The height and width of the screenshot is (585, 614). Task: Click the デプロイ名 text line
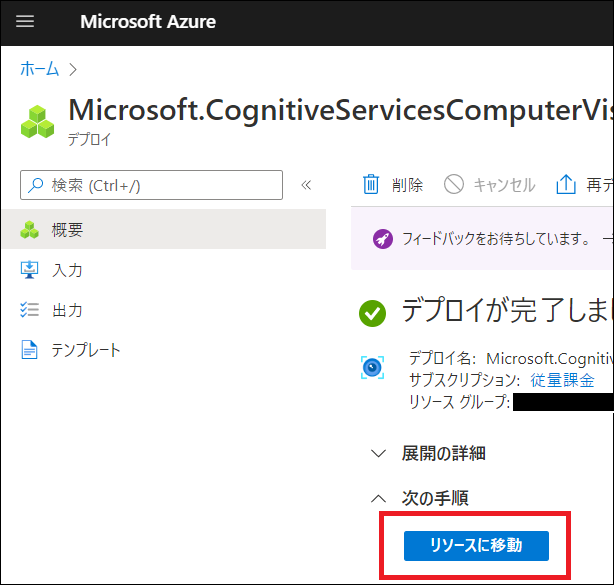point(511,358)
